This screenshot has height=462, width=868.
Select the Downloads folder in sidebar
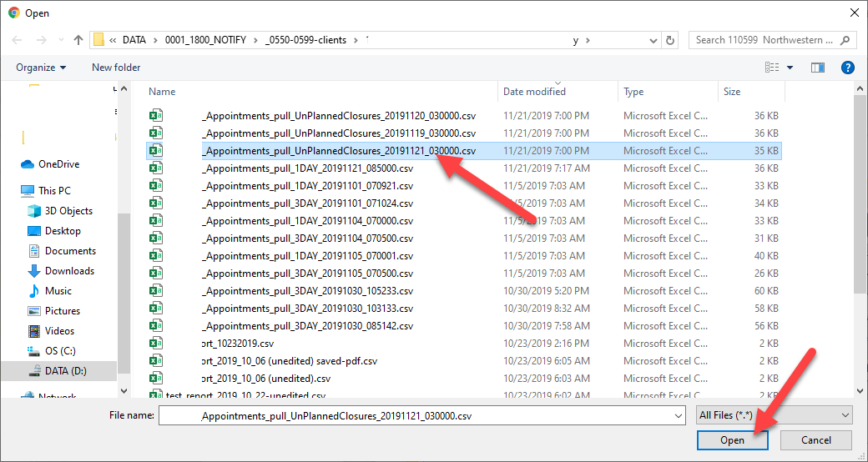(x=69, y=271)
